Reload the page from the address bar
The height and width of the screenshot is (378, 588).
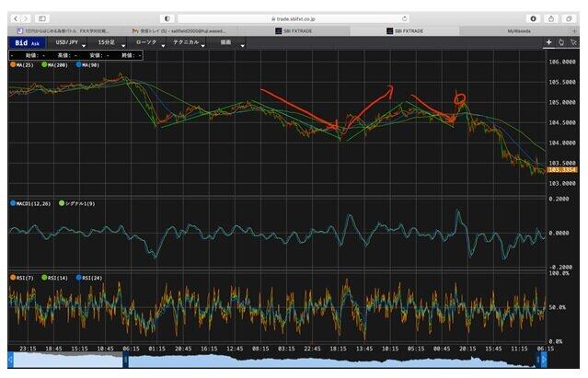406,17
